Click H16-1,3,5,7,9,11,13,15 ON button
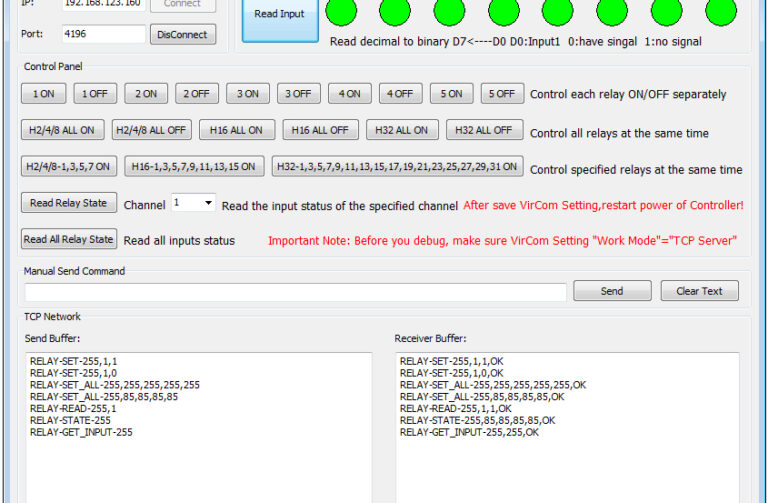Image resolution: width=768 pixels, height=503 pixels. click(194, 166)
